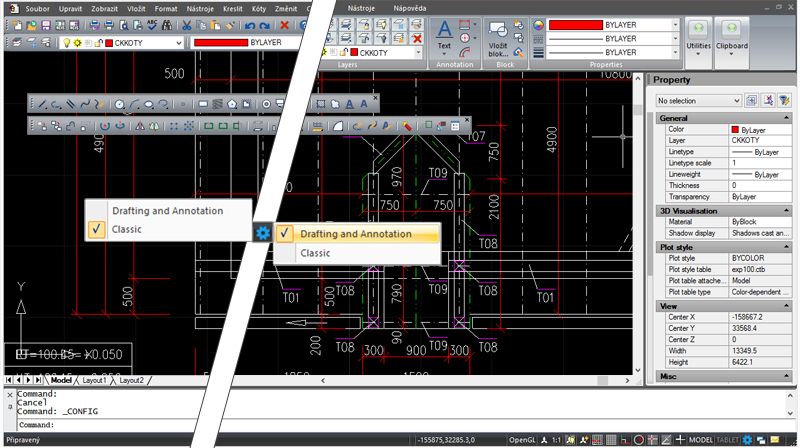Close the floating Draw toolbar
This screenshot has width=800, height=448.
coord(376,97)
